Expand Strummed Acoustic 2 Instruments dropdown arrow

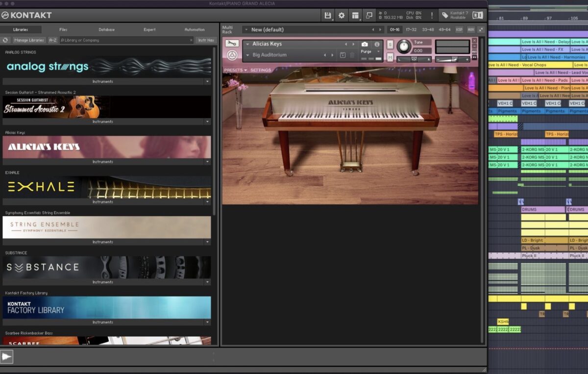207,122
